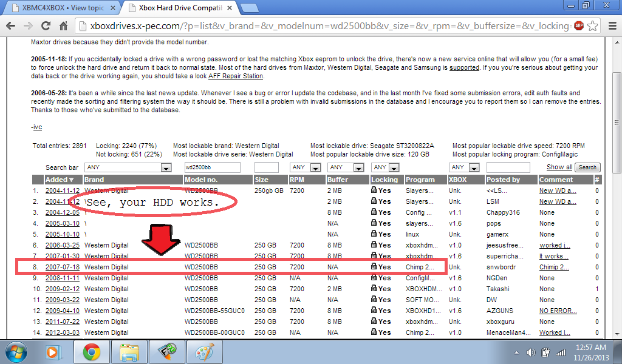Open the NO ERROR... comment link
This screenshot has height=364, width=622.
558,311
